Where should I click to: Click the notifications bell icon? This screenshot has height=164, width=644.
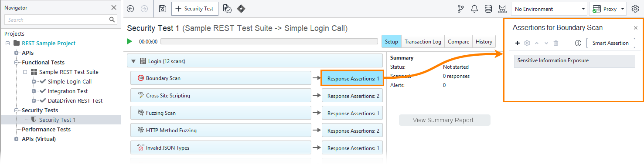474,9
